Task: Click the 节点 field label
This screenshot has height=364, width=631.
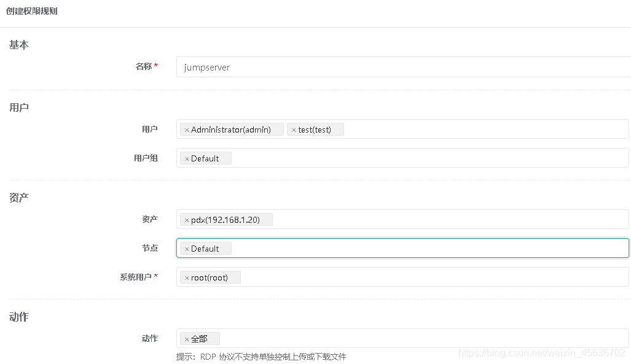Action: pyautogui.click(x=150, y=248)
